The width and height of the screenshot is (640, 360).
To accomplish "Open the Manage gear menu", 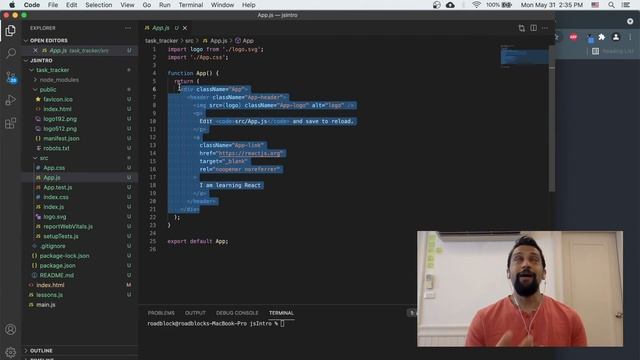I will coord(11,352).
